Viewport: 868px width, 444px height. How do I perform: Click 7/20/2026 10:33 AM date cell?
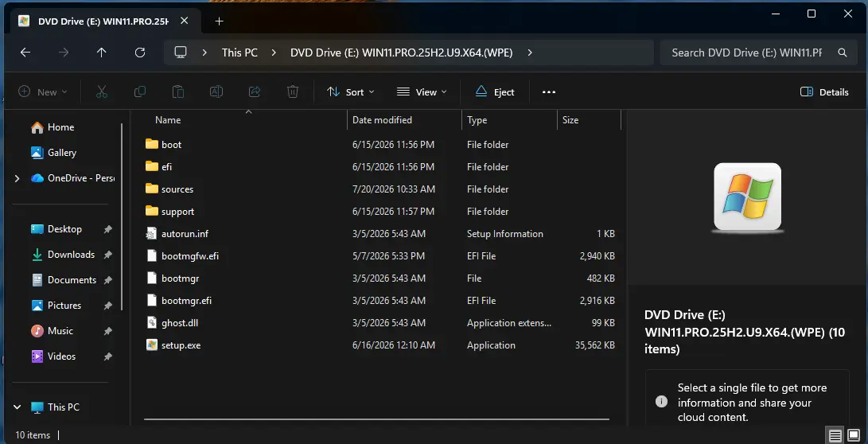pos(394,189)
